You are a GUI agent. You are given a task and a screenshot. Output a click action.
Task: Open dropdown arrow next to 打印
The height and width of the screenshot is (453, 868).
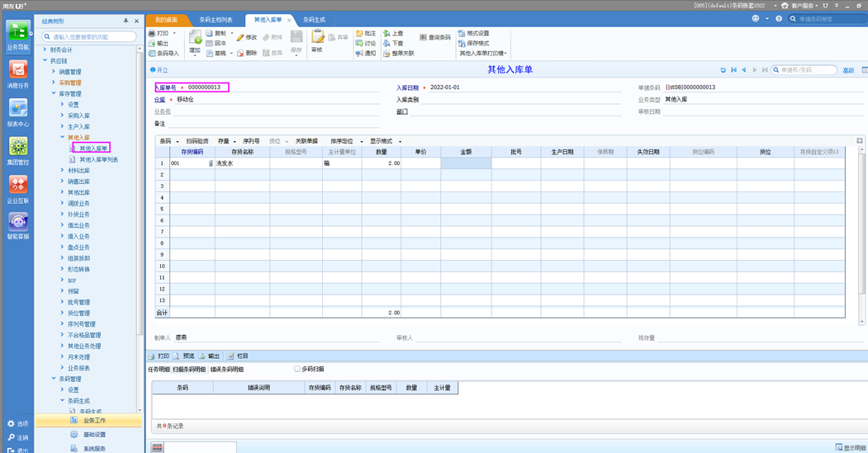174,33
